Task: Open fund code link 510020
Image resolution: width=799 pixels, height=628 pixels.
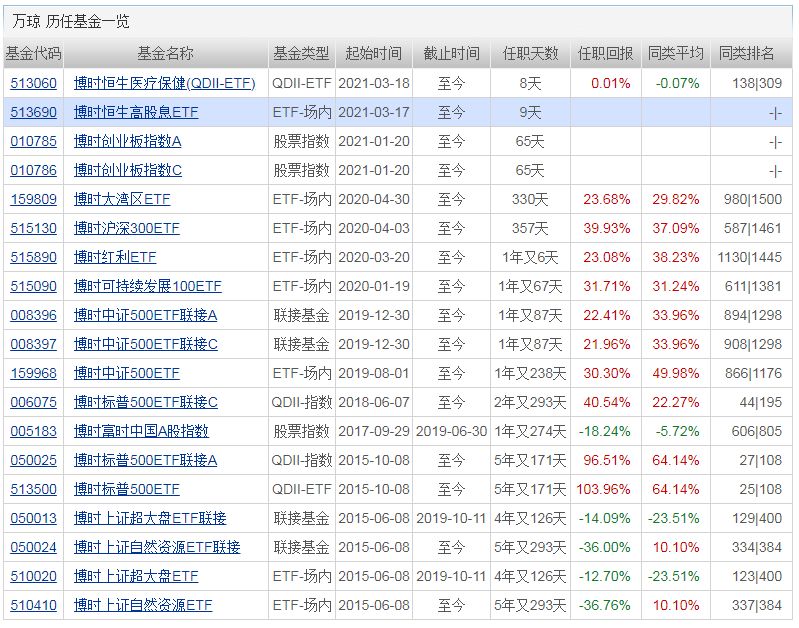Action: pyautogui.click(x=33, y=577)
